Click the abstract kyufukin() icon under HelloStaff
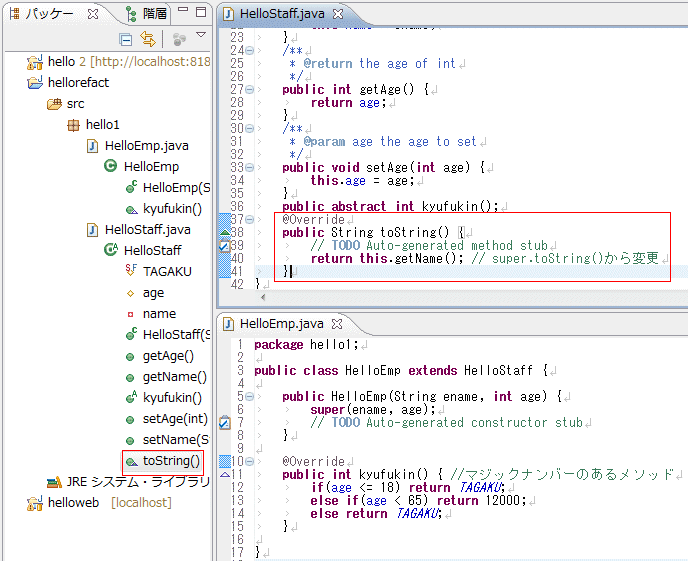 [x=131, y=397]
